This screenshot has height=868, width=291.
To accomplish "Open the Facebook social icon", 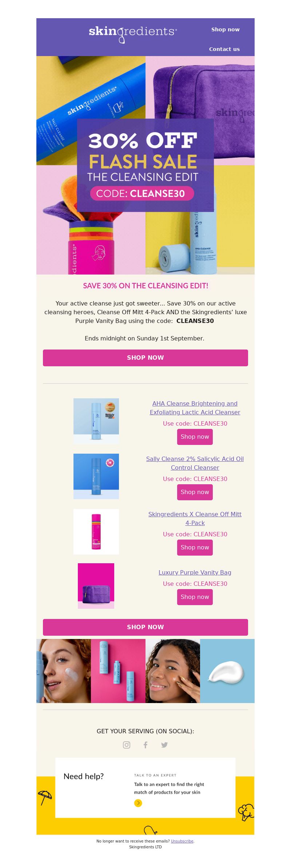I will [x=145, y=745].
